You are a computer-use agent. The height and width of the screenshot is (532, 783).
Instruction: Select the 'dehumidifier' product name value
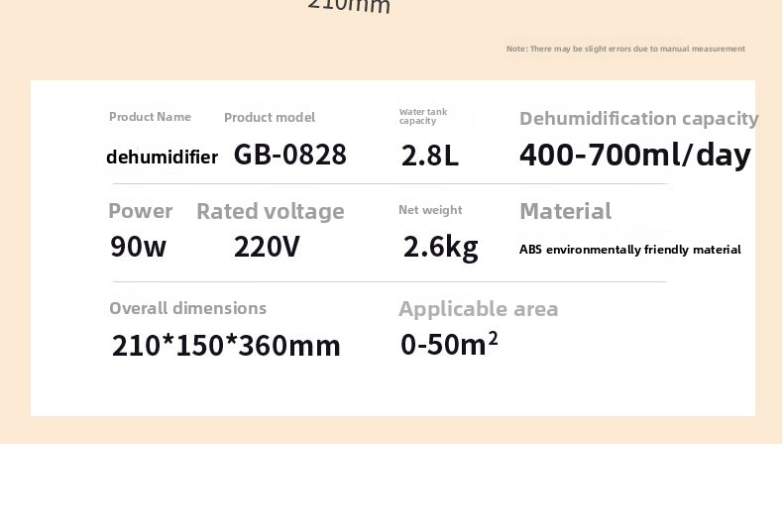coord(163,158)
